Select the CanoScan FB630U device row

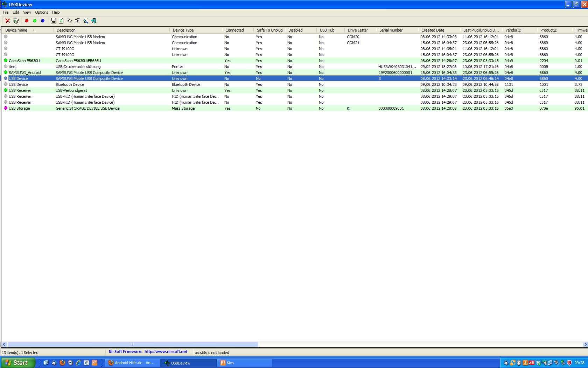295,60
